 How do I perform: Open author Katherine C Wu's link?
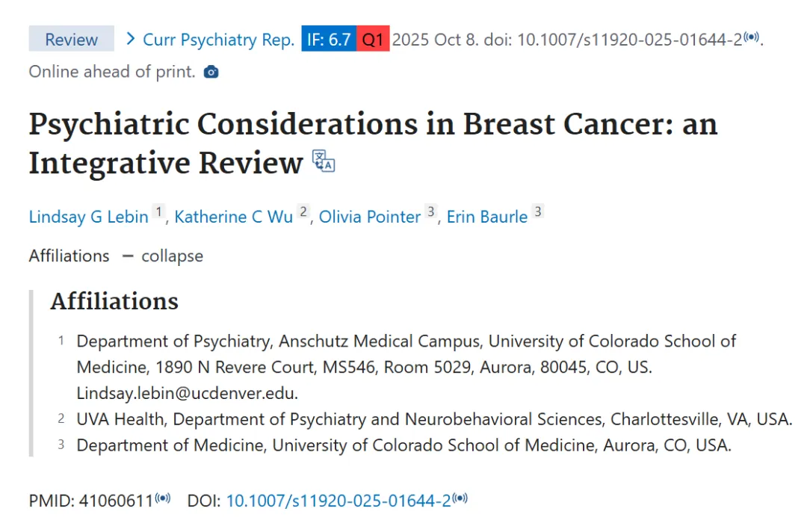233,217
